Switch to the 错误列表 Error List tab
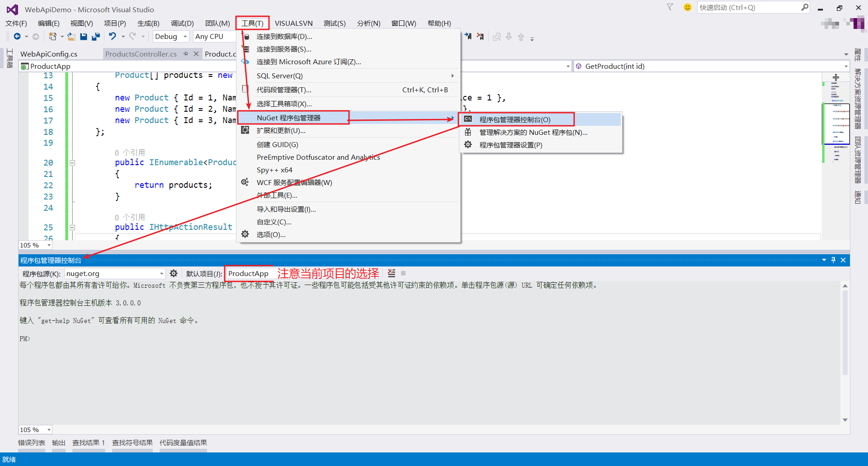This screenshot has height=466, width=868. tap(32, 442)
